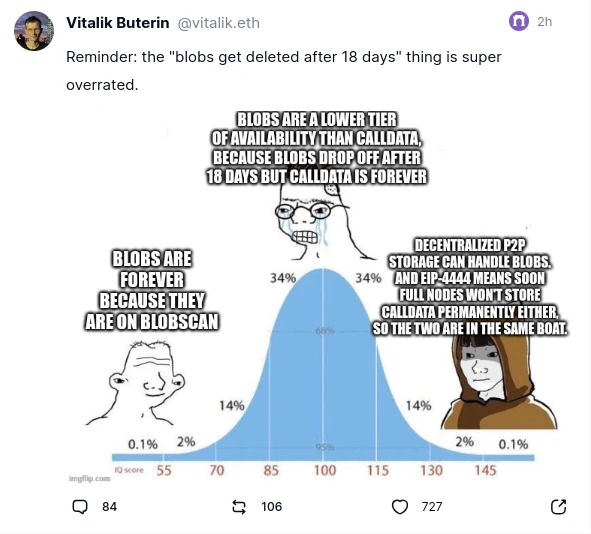Click the post text about blobs deleted
This screenshot has width=591, height=534.
[284, 71]
